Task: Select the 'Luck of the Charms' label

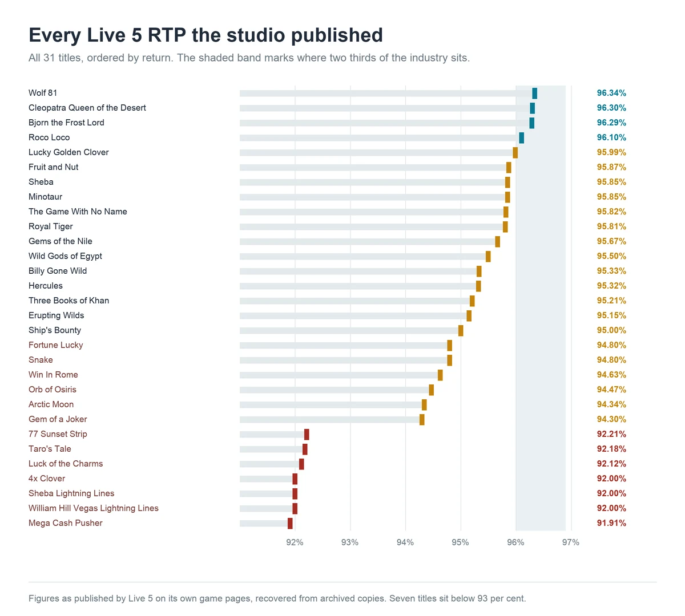Action: pos(66,464)
